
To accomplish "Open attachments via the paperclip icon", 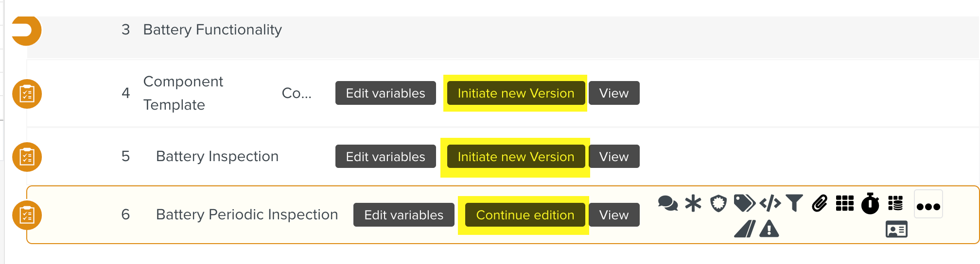I will pyautogui.click(x=820, y=203).
